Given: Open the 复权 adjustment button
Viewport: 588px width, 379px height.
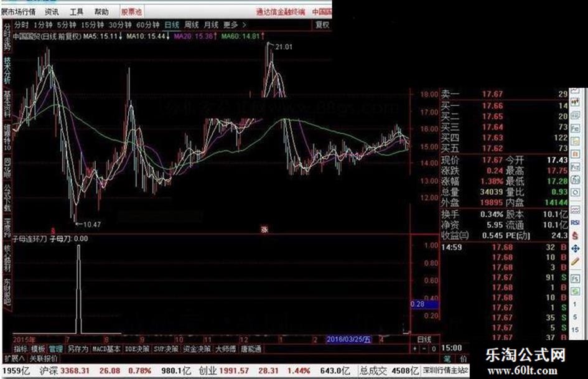Looking at the screenshot, I should pos(322,25).
